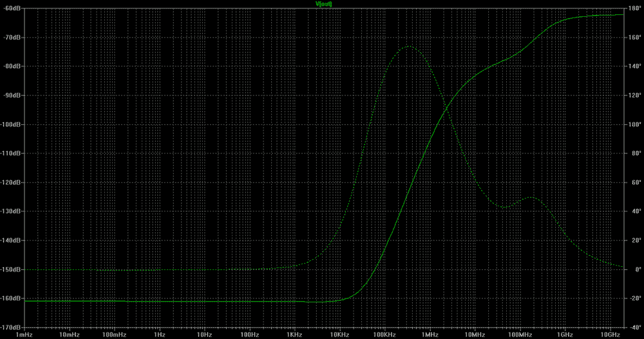
Task: Click the 1KHz frequency axis label
Action: tap(294, 335)
